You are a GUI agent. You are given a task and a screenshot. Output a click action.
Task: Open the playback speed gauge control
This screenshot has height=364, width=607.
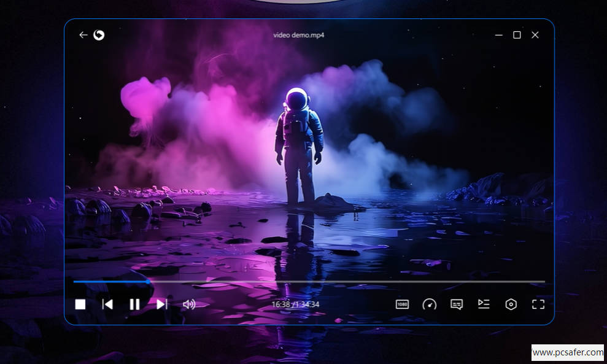[429, 304]
